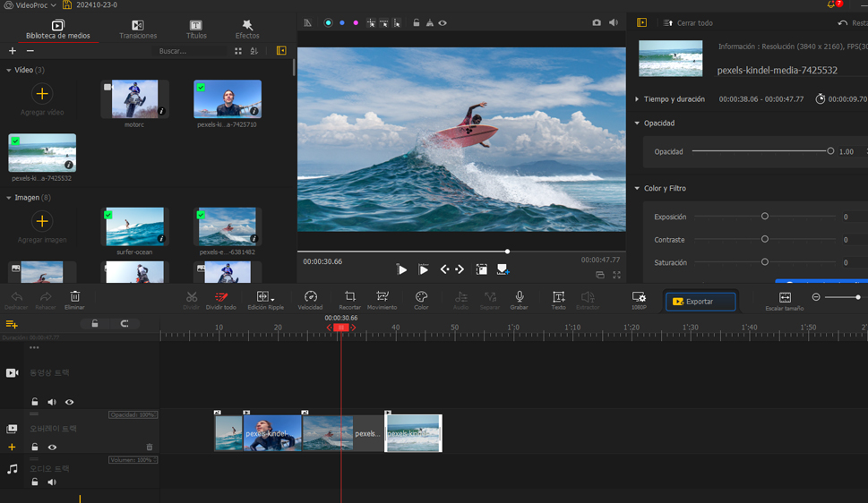Click the Separar tool icon
The height and width of the screenshot is (503, 868).
(x=490, y=301)
